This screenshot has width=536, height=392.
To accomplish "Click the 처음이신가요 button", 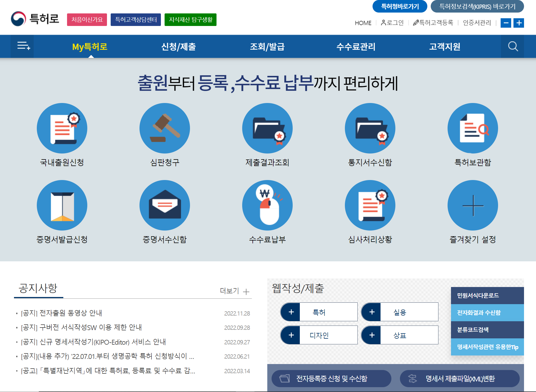I will [x=87, y=20].
